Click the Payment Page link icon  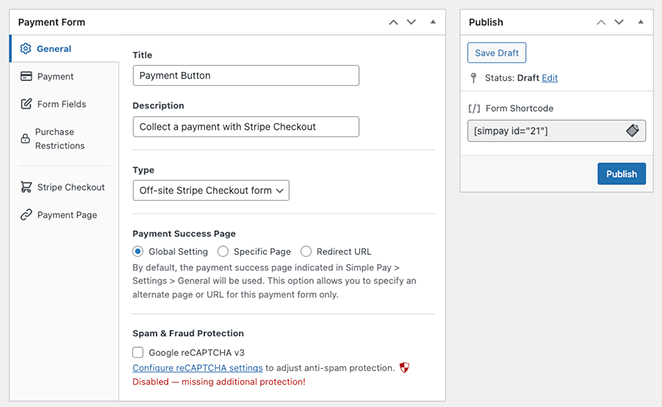[25, 215]
